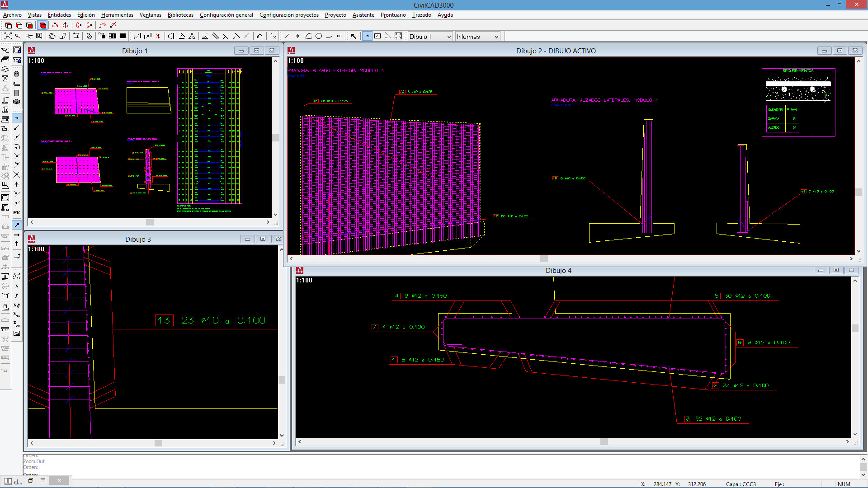Click the zoom in magnifier icon
The image size is (868, 488).
coord(29,36)
